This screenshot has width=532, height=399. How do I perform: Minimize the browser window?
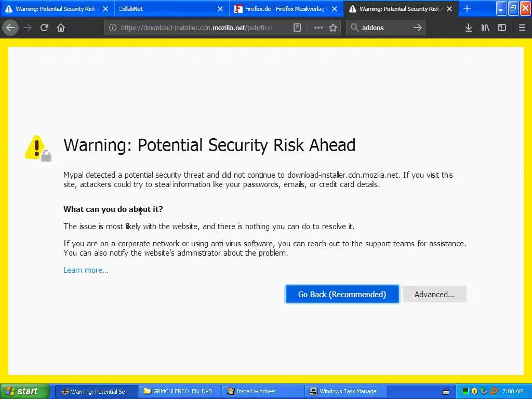click(501, 8)
